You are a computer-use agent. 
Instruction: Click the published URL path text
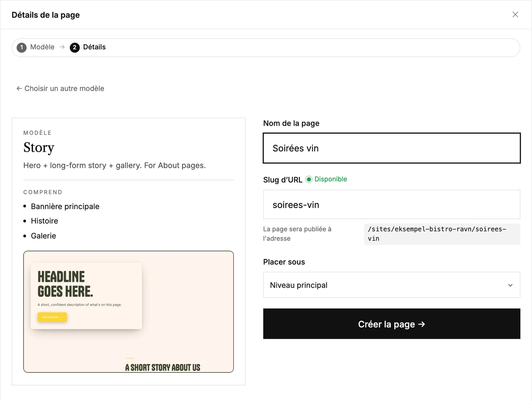coord(442,234)
